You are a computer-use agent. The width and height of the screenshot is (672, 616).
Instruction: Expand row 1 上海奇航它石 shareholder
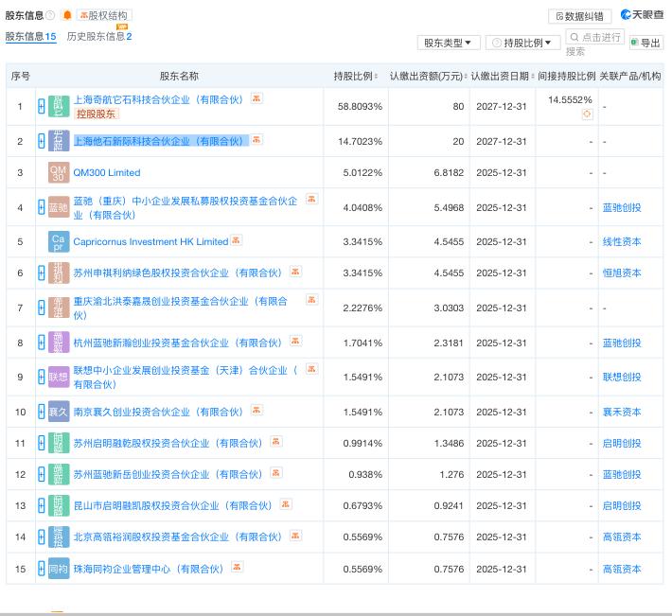coord(41,106)
